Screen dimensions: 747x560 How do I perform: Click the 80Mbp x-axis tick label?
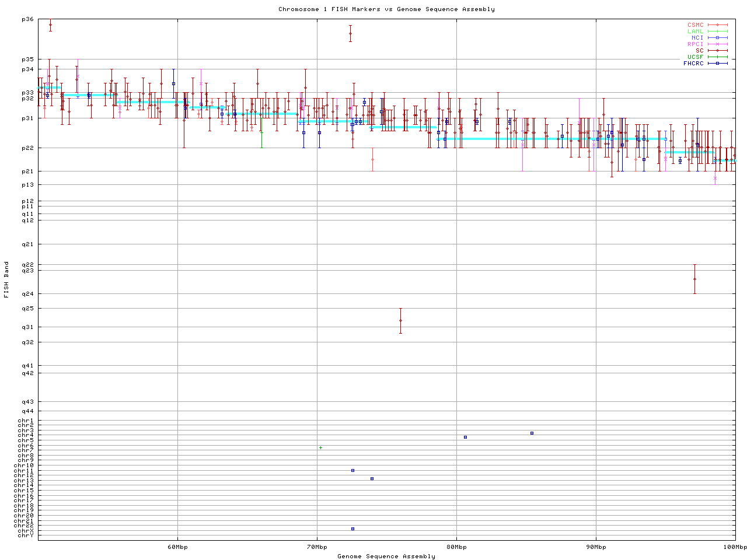coord(456,547)
